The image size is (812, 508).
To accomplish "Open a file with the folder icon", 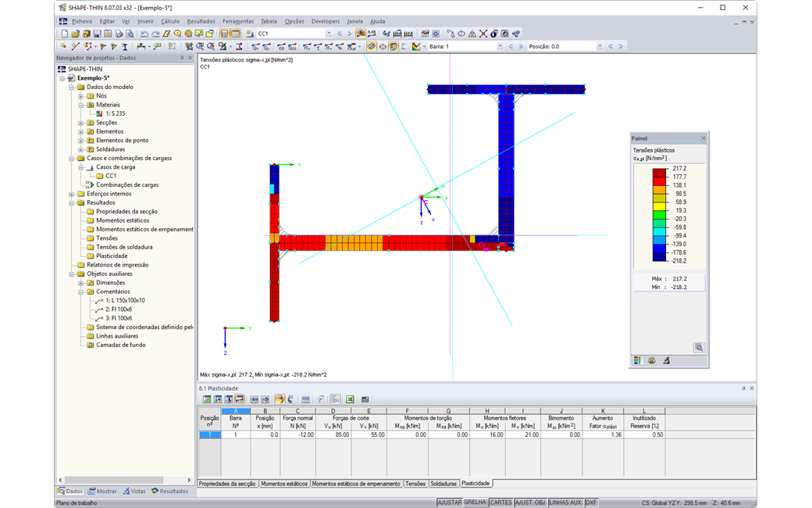I will pos(75,34).
